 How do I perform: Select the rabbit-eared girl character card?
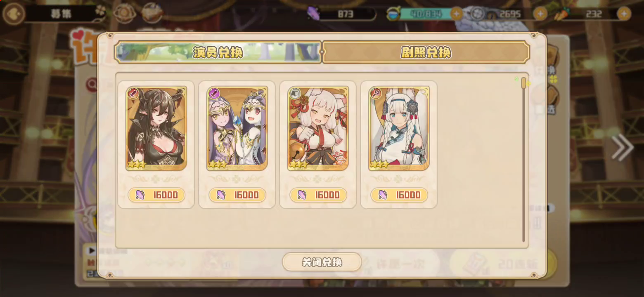(x=399, y=128)
